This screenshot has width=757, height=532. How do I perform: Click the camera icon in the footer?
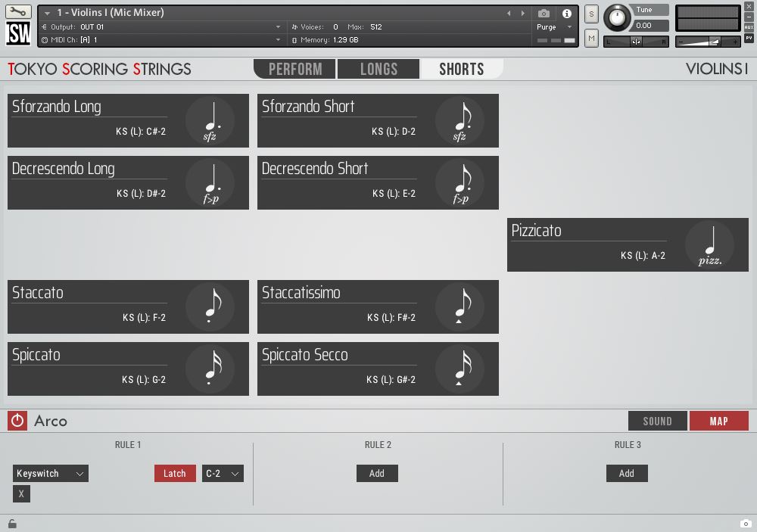pos(746,524)
